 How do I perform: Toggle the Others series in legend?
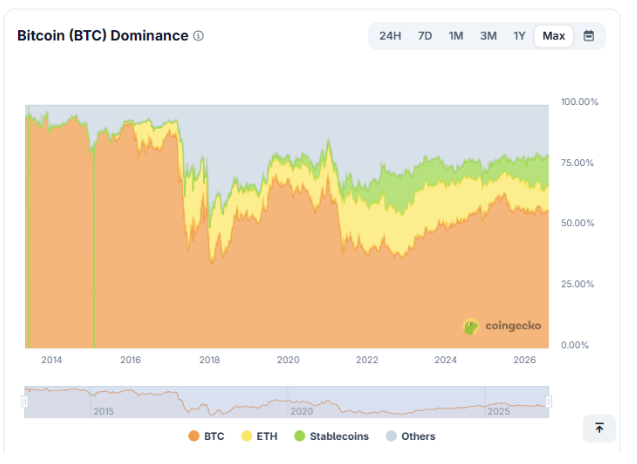[x=410, y=436]
